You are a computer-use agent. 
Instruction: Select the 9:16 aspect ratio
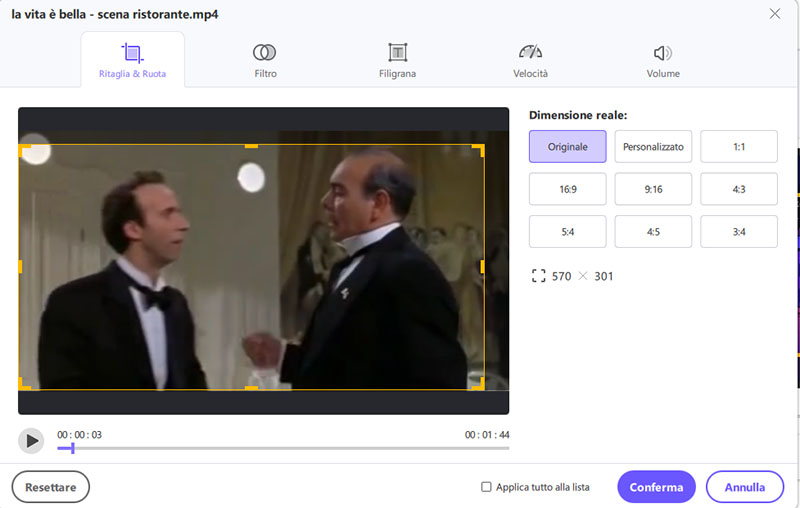tap(653, 189)
